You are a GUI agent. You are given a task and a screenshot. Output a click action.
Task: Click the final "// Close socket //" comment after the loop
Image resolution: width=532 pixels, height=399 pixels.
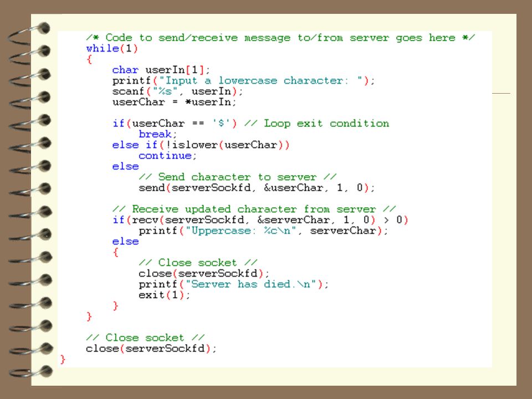145,337
